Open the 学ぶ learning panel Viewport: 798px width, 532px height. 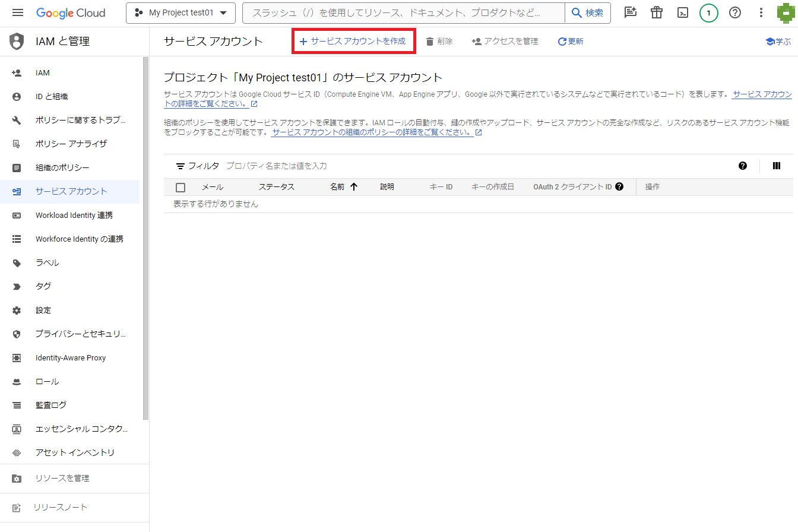click(778, 42)
